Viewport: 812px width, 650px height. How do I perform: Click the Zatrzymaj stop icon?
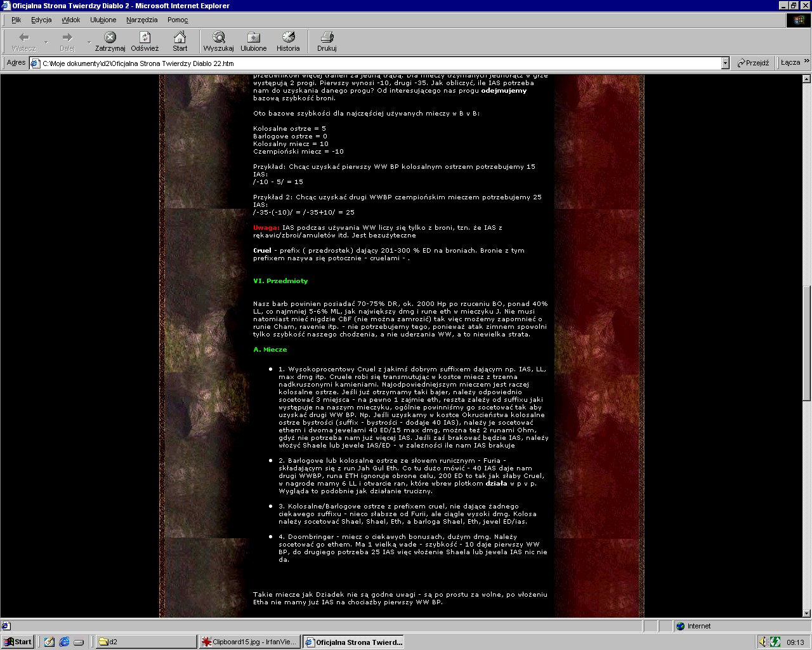[x=110, y=38]
